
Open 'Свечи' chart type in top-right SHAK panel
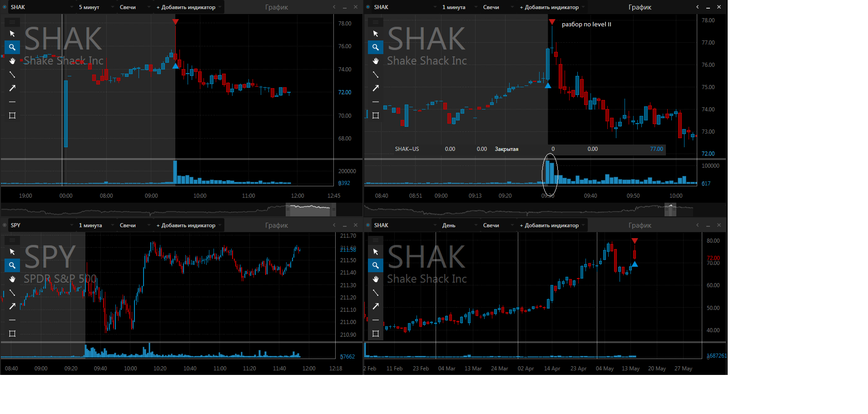point(497,7)
